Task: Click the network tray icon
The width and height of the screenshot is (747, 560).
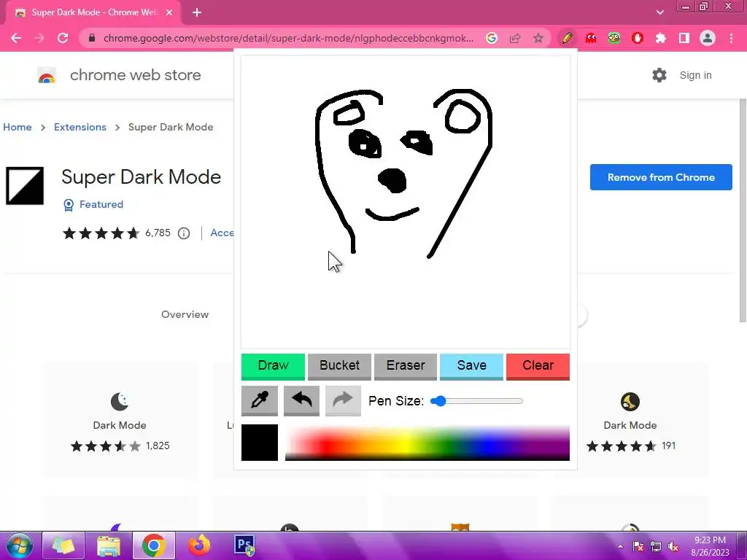Action: pos(656,547)
